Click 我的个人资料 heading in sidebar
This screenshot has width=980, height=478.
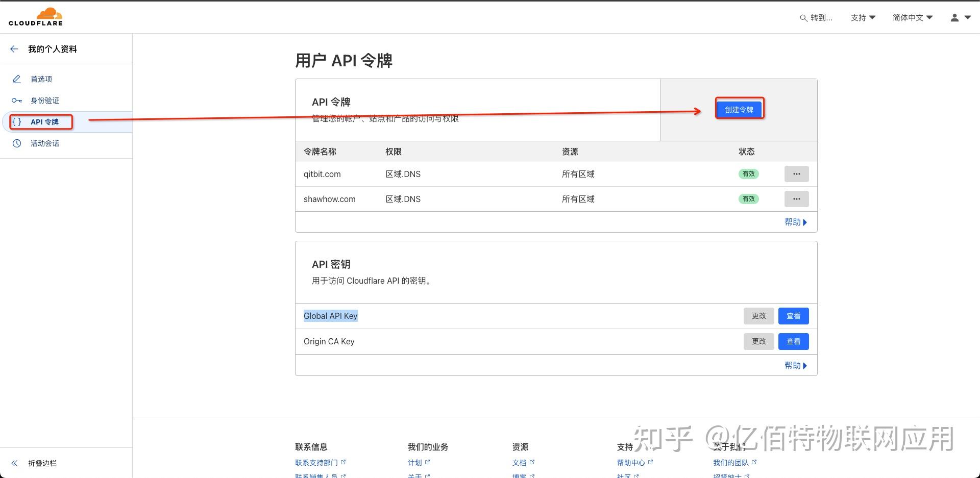(x=53, y=49)
